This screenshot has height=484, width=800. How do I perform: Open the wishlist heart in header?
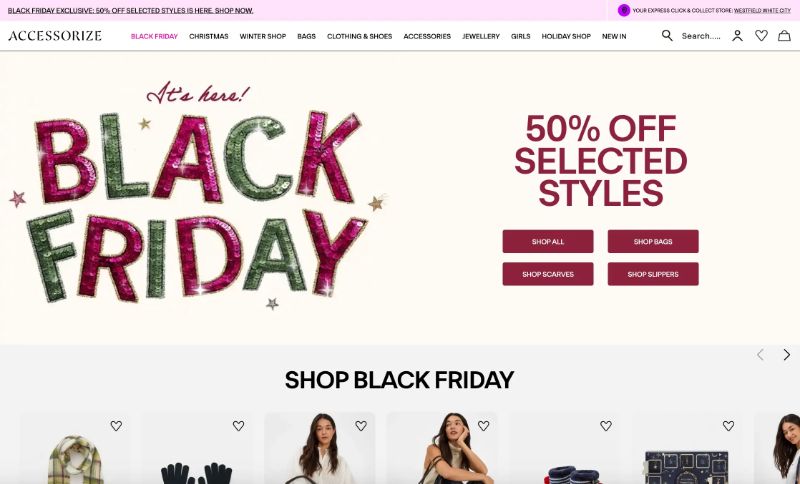click(x=761, y=36)
